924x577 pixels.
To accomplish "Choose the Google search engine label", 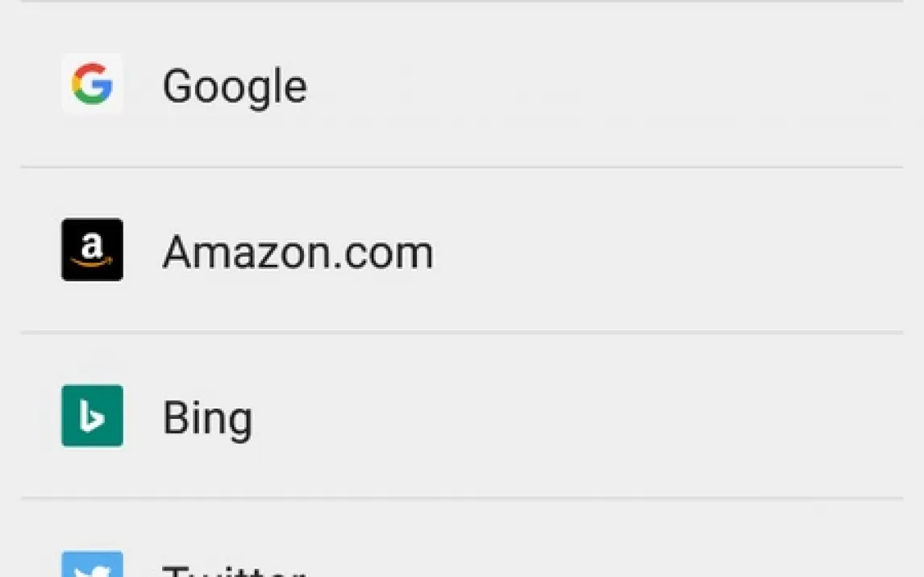I will pos(235,85).
